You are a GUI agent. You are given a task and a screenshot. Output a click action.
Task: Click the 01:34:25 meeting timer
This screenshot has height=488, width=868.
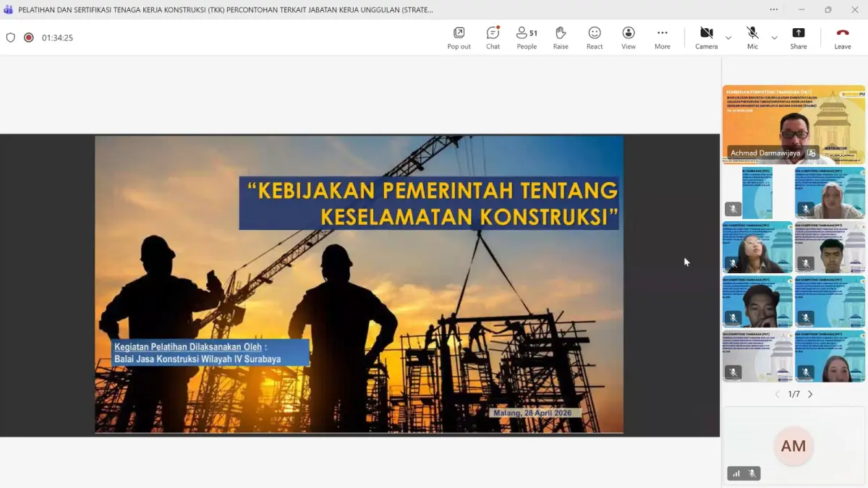click(57, 38)
